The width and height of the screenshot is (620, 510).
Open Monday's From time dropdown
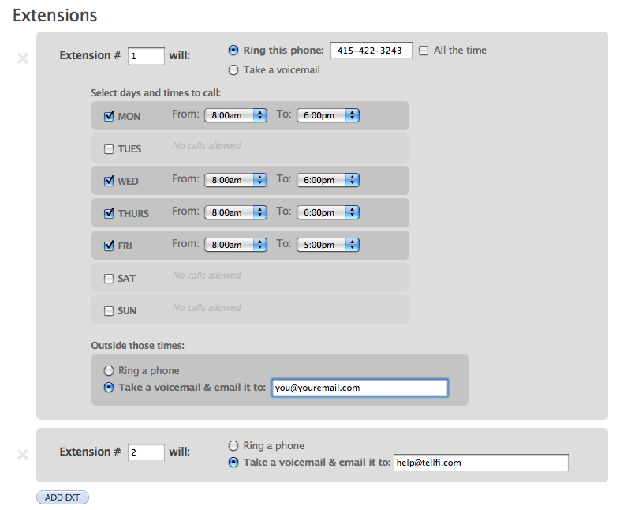[234, 115]
